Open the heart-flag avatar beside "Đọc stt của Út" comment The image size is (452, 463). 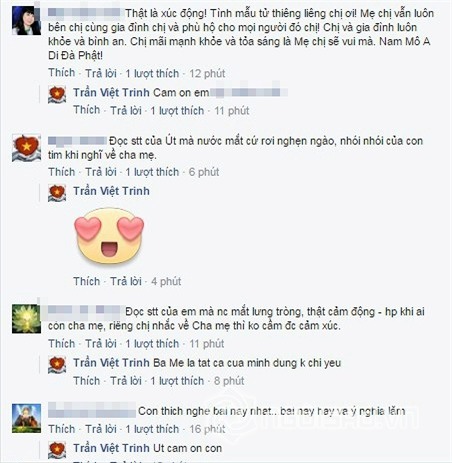(x=26, y=148)
